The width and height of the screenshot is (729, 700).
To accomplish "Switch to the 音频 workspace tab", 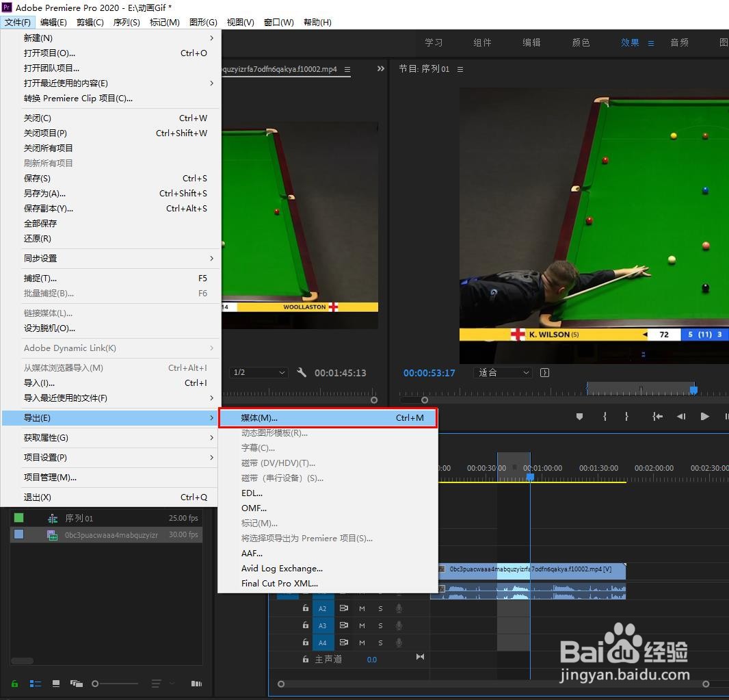I will pyautogui.click(x=679, y=43).
